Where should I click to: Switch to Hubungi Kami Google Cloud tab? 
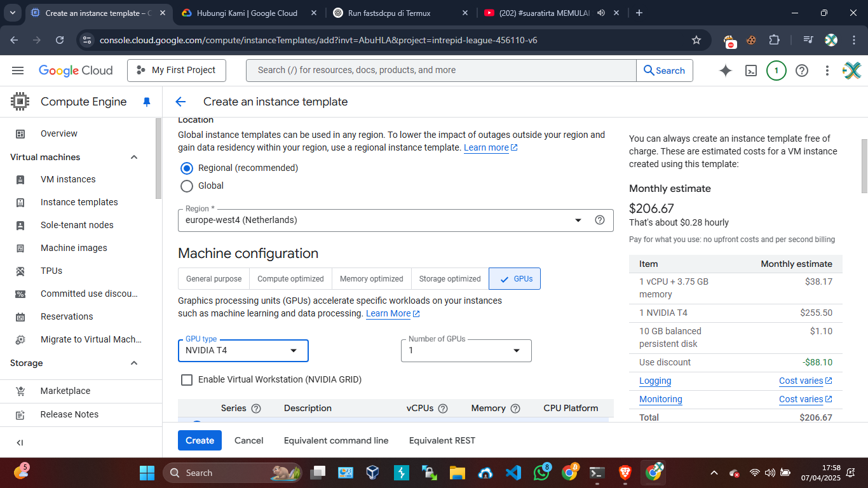248,13
